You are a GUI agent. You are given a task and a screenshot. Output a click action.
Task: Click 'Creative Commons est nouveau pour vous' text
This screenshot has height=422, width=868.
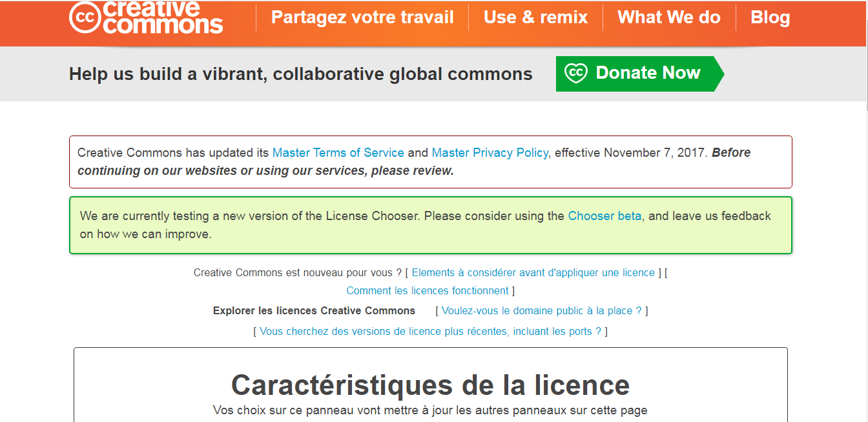click(298, 272)
